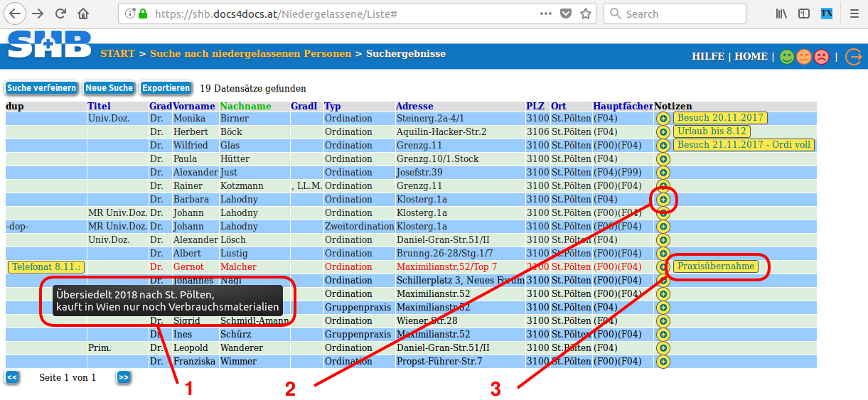Click the red sad smiley icon
Screen dimensions: 868x400
tap(821, 57)
